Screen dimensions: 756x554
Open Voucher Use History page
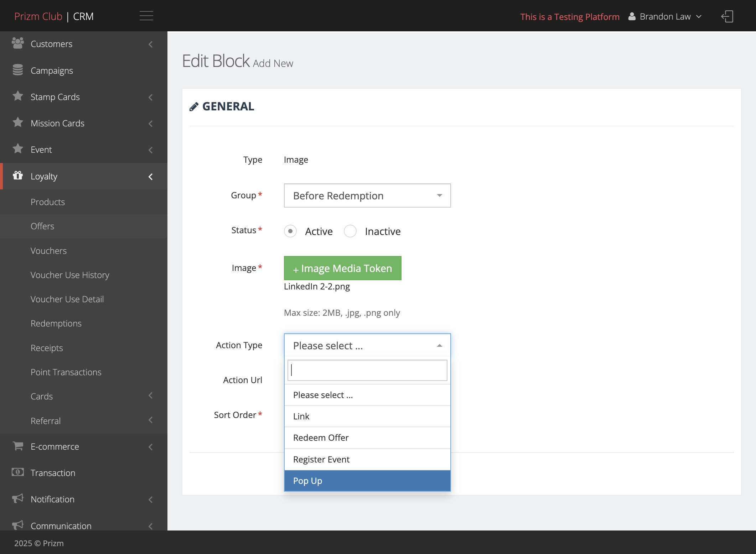click(x=84, y=275)
